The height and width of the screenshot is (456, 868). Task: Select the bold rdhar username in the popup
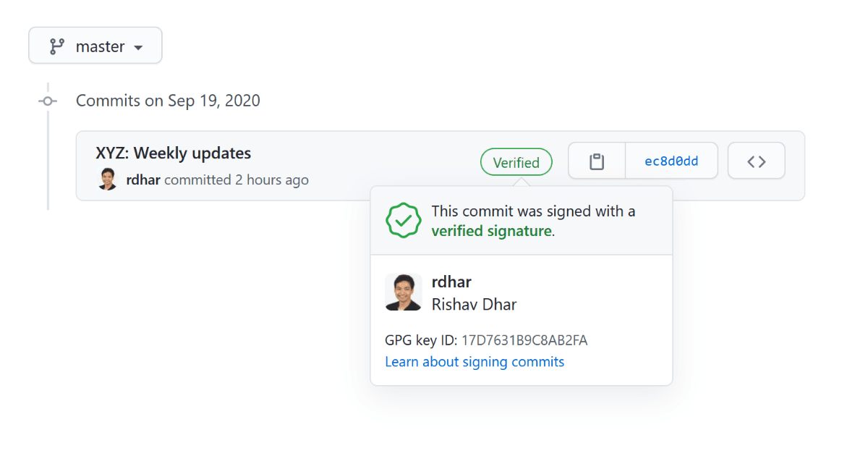pyautogui.click(x=451, y=282)
